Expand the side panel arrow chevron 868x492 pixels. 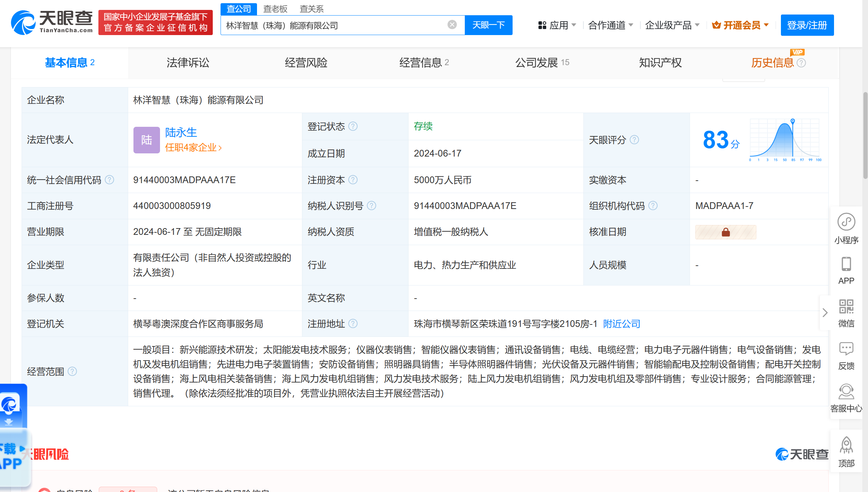[x=825, y=312]
